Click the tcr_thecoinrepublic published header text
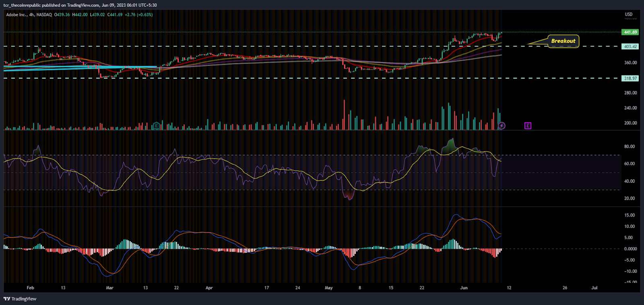 coord(80,5)
